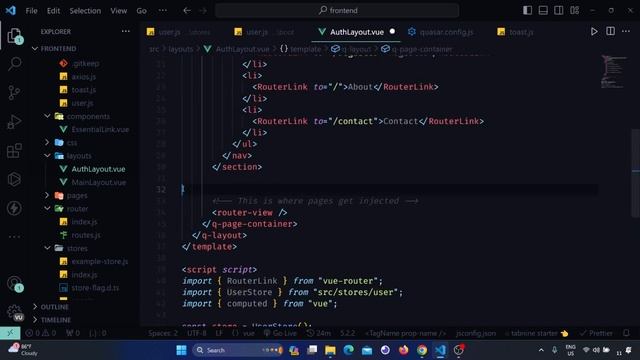The height and width of the screenshot is (360, 640).
Task: Change Spaces: 2 indentation setting
Action: tap(163, 333)
